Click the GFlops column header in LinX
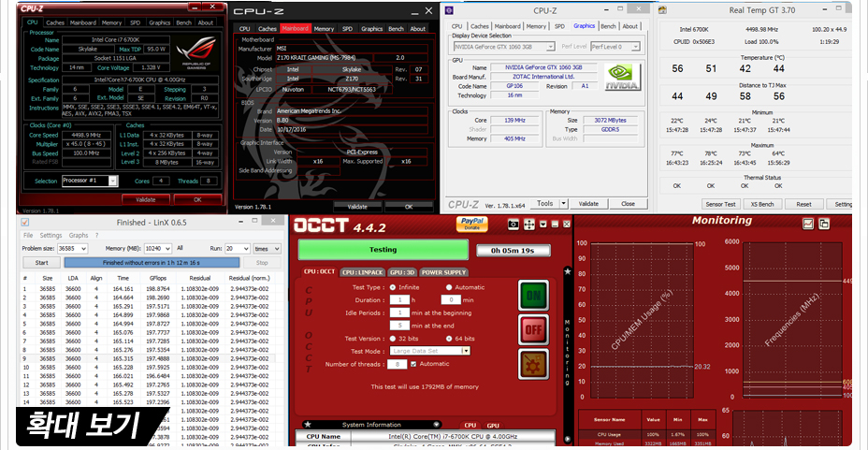 [x=158, y=278]
